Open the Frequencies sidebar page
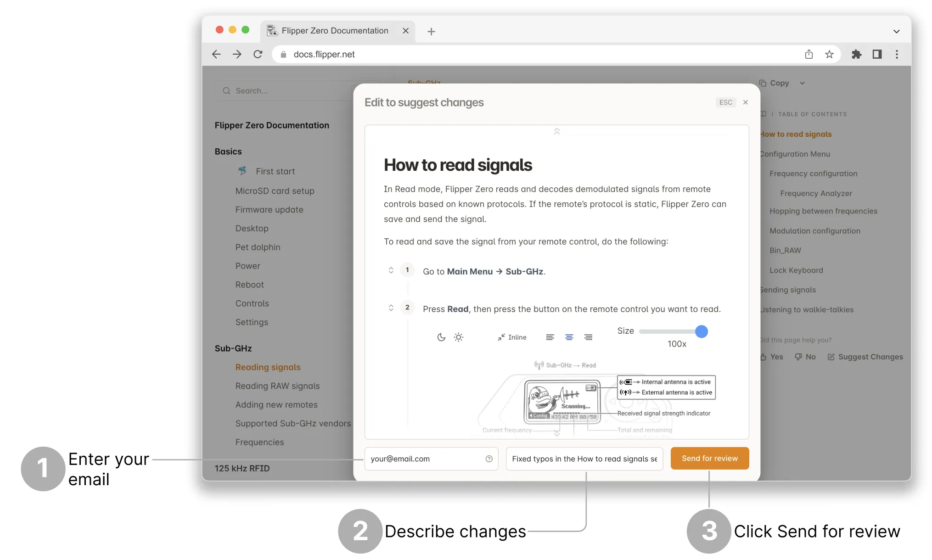 pyautogui.click(x=260, y=443)
